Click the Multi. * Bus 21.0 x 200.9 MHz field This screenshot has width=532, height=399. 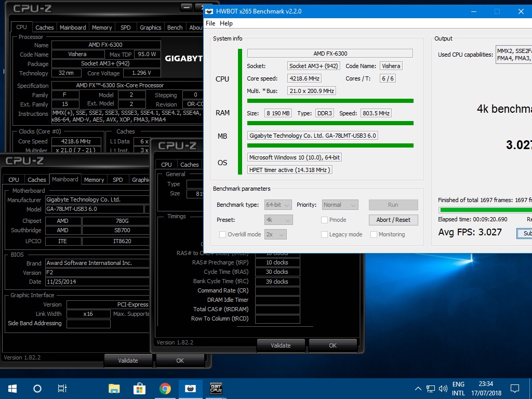(x=312, y=91)
